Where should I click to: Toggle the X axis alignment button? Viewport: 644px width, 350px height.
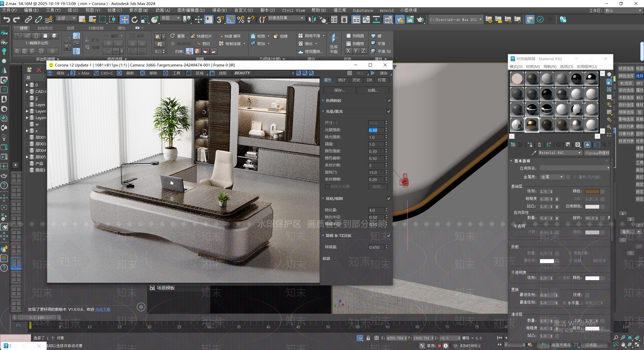click(349, 51)
